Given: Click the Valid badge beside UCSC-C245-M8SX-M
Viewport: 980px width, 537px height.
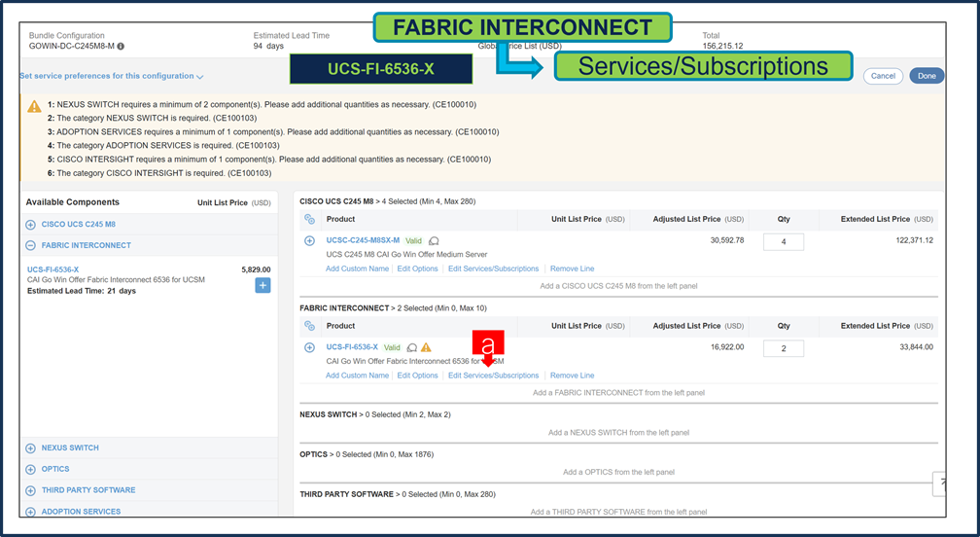Looking at the screenshot, I should tap(413, 240).
